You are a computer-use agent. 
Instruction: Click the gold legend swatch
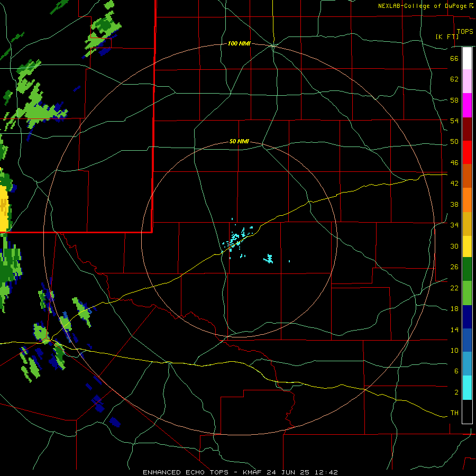pos(467,224)
